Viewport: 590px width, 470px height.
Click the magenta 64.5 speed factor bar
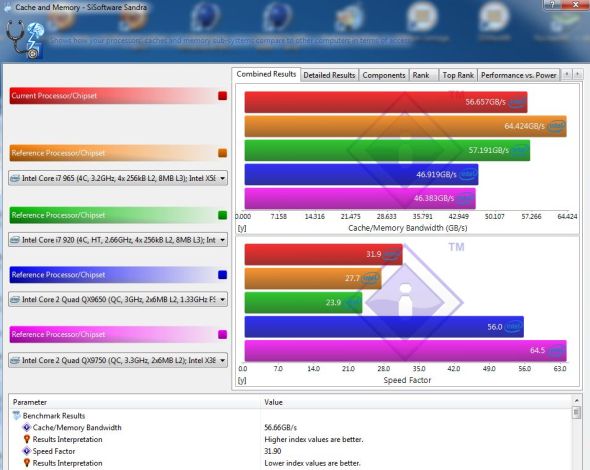click(405, 351)
